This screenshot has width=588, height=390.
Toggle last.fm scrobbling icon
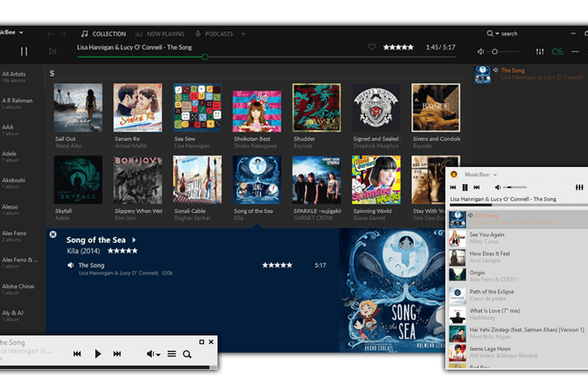[x=558, y=51]
